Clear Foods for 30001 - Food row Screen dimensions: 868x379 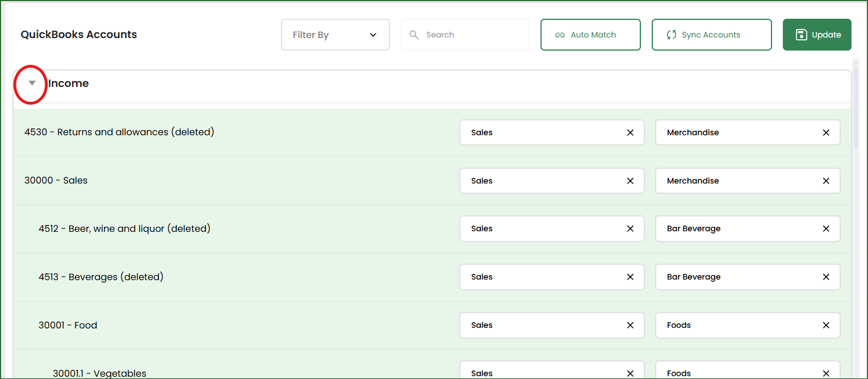pyautogui.click(x=826, y=325)
